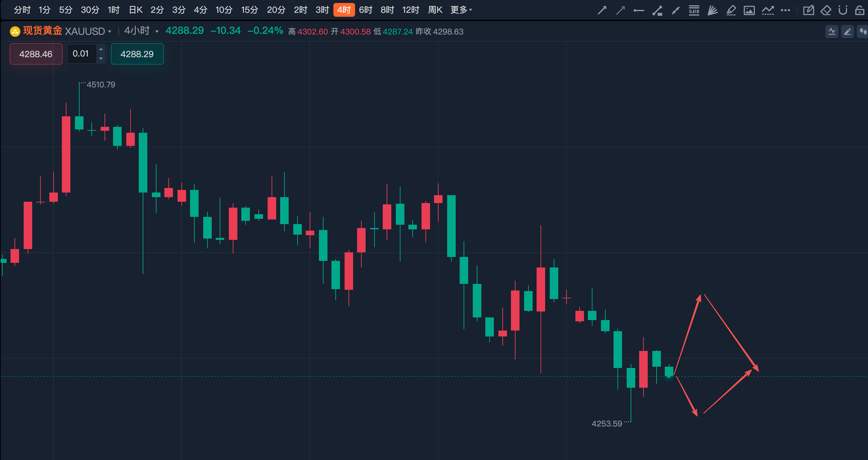Toggle the drawing lock icon
This screenshot has width=868, height=460.
click(x=859, y=11)
